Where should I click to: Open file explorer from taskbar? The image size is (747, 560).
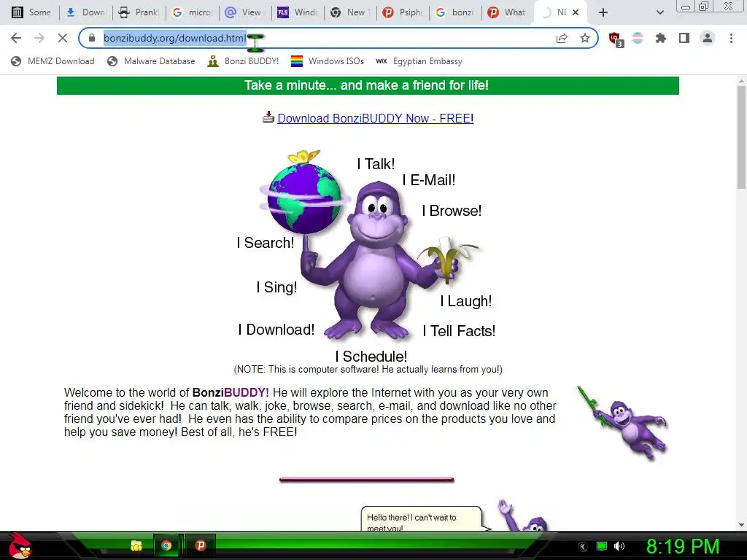pyautogui.click(x=136, y=545)
